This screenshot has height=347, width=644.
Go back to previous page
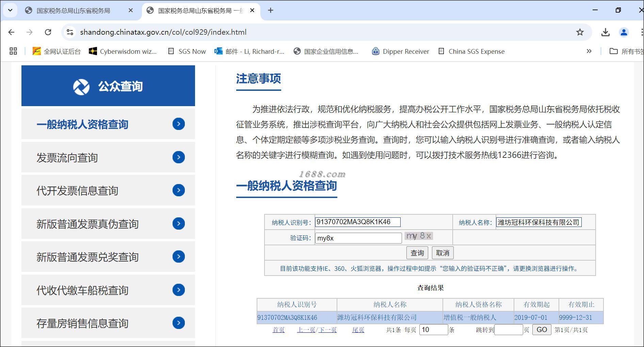coord(11,32)
